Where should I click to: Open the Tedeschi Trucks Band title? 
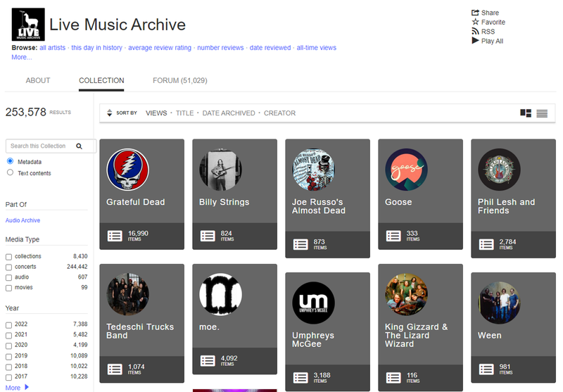140,331
